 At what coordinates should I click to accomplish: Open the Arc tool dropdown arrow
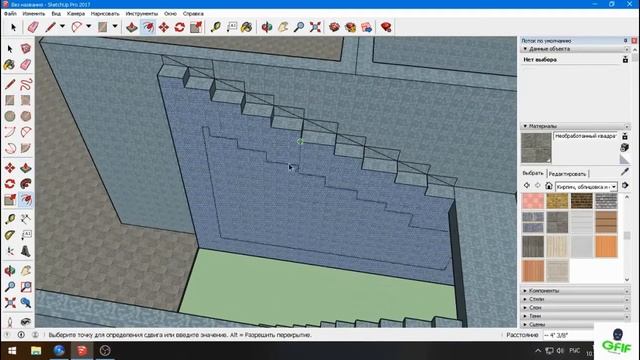89,27
